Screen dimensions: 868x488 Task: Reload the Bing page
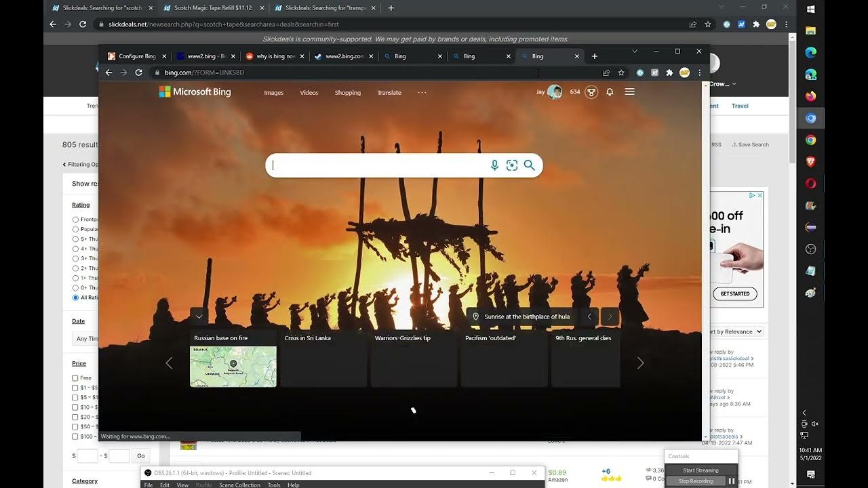click(138, 73)
